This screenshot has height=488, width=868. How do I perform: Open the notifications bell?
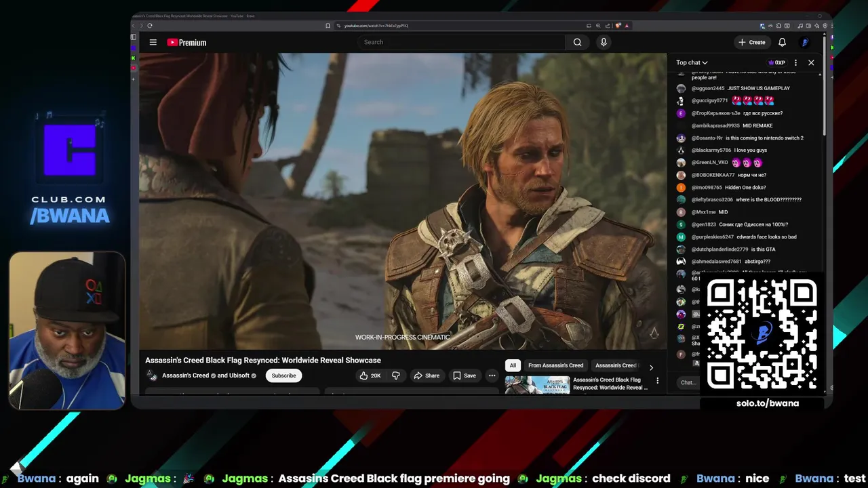(x=782, y=42)
